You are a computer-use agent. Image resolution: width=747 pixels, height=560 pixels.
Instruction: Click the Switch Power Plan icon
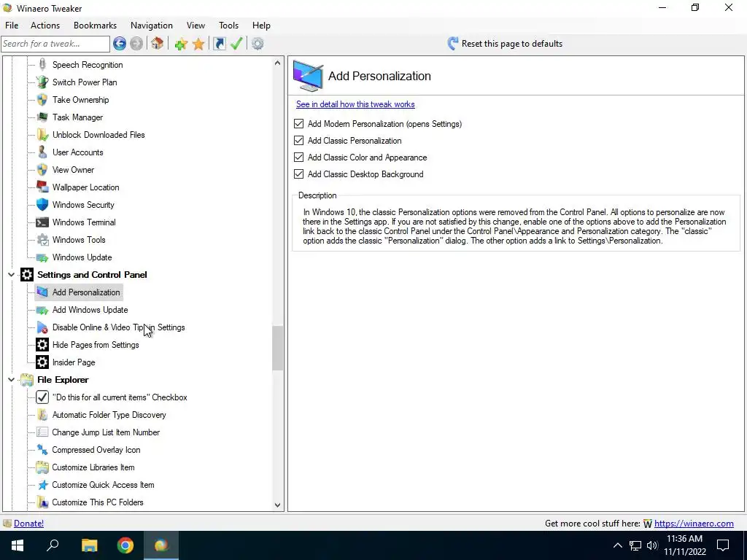click(42, 82)
